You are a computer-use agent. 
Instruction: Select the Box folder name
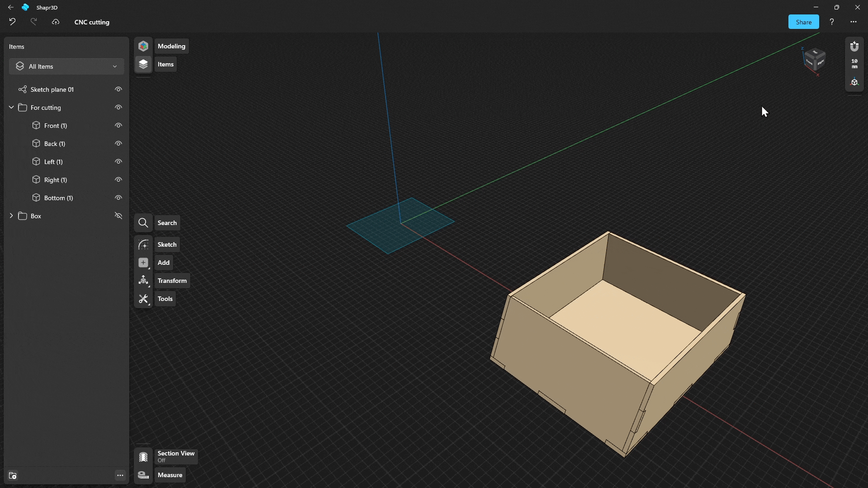coord(36,216)
